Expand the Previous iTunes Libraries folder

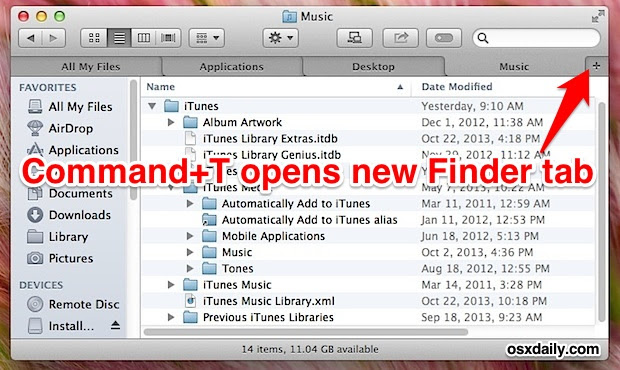pos(171,317)
